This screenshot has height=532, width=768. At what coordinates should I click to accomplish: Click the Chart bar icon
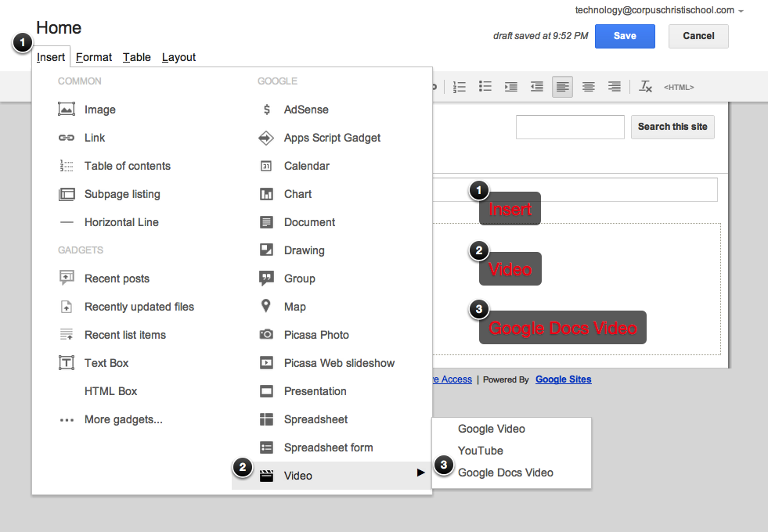coord(266,194)
